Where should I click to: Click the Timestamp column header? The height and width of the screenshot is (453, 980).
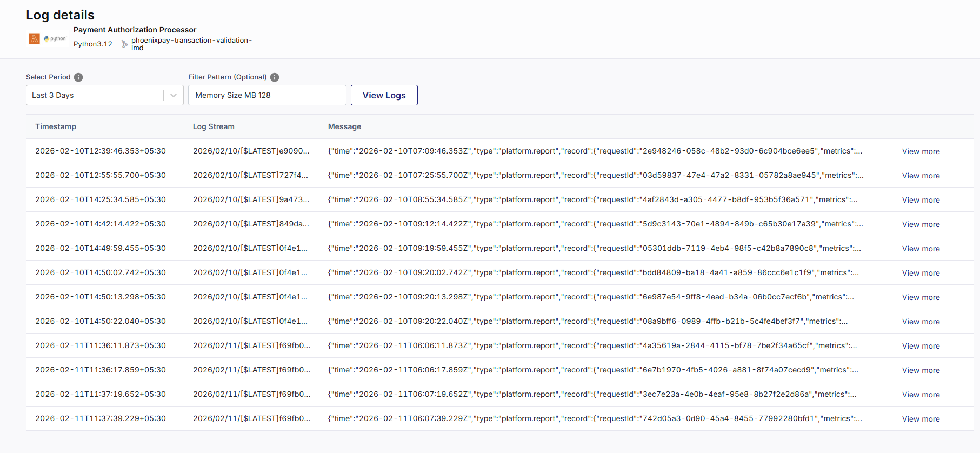coord(56,126)
